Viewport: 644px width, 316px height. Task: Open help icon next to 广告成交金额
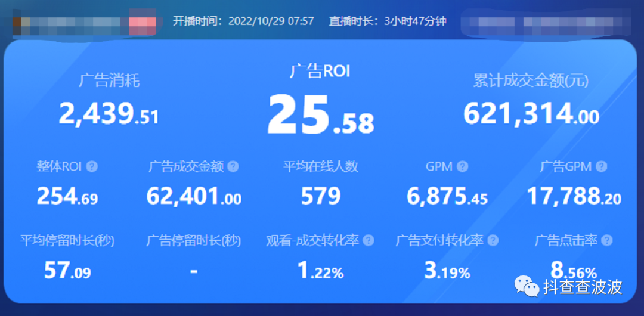[x=233, y=167]
